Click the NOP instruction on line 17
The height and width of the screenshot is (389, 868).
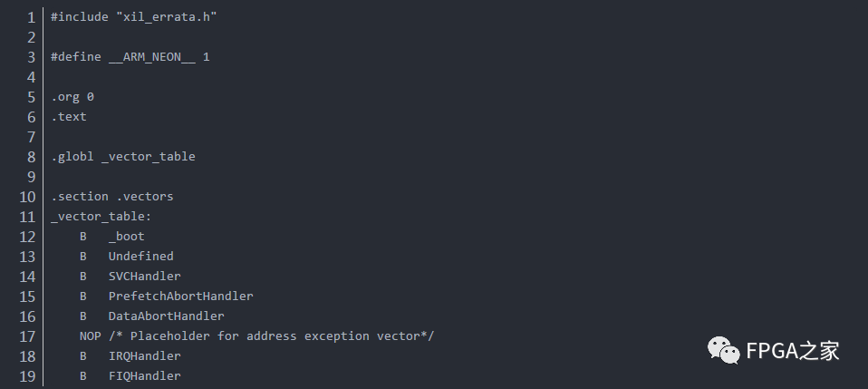pos(90,336)
